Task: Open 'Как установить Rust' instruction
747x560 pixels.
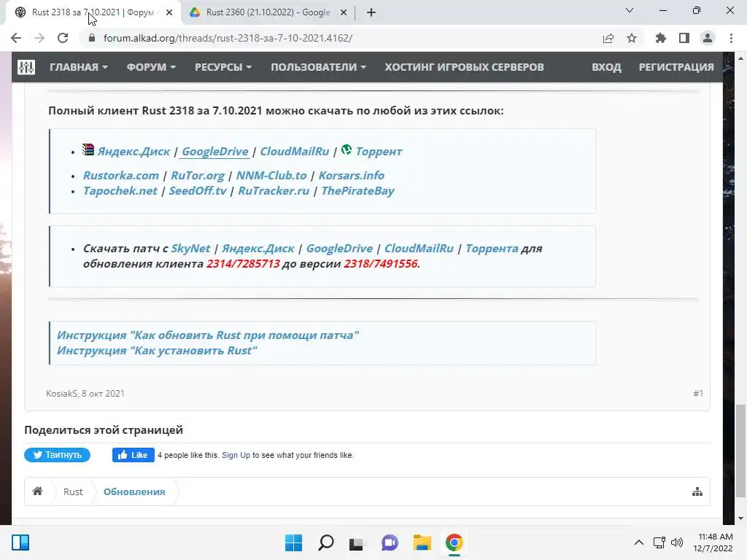Action: click(x=157, y=351)
